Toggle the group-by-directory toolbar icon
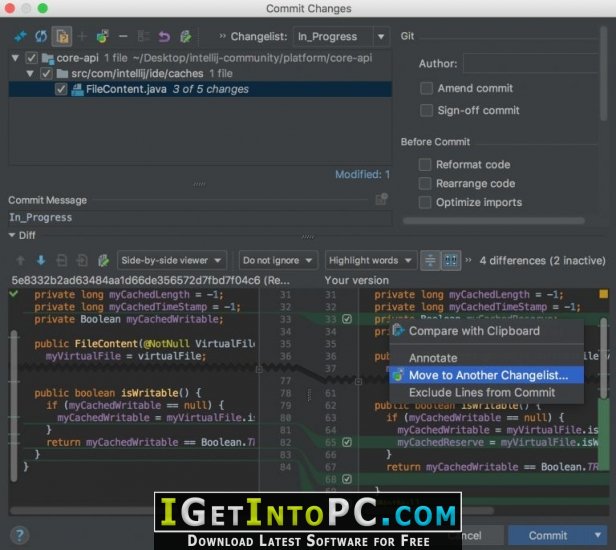The height and width of the screenshot is (550, 616). 62,37
